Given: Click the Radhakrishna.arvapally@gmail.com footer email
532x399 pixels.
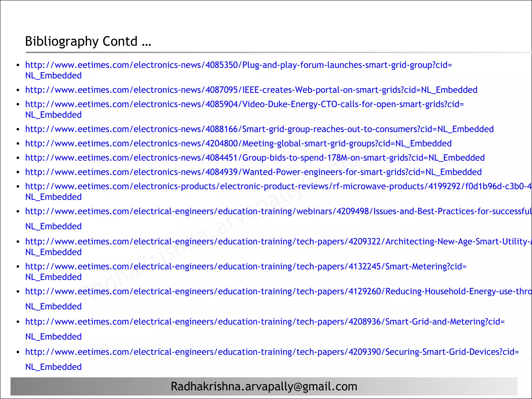Looking at the screenshot, I should [264, 387].
